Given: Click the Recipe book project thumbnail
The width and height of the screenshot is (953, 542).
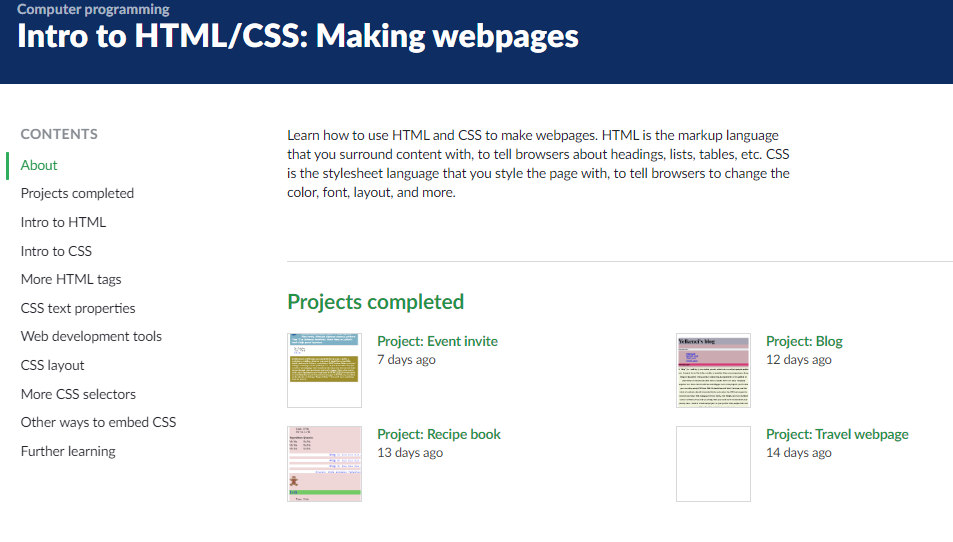Looking at the screenshot, I should [325, 464].
